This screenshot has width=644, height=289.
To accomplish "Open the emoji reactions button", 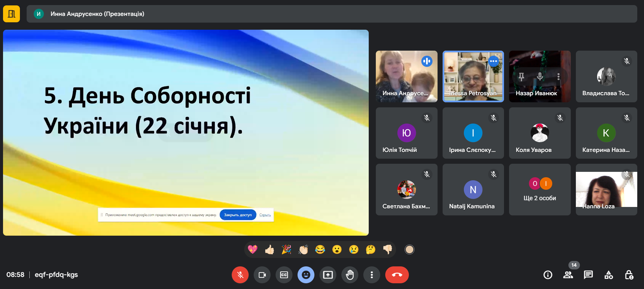I will point(306,275).
